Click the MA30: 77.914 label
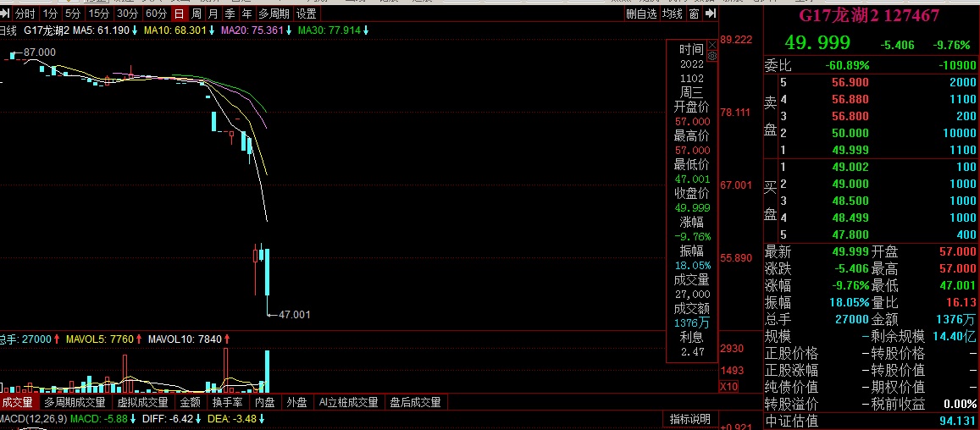The height and width of the screenshot is (430, 980). tap(329, 30)
